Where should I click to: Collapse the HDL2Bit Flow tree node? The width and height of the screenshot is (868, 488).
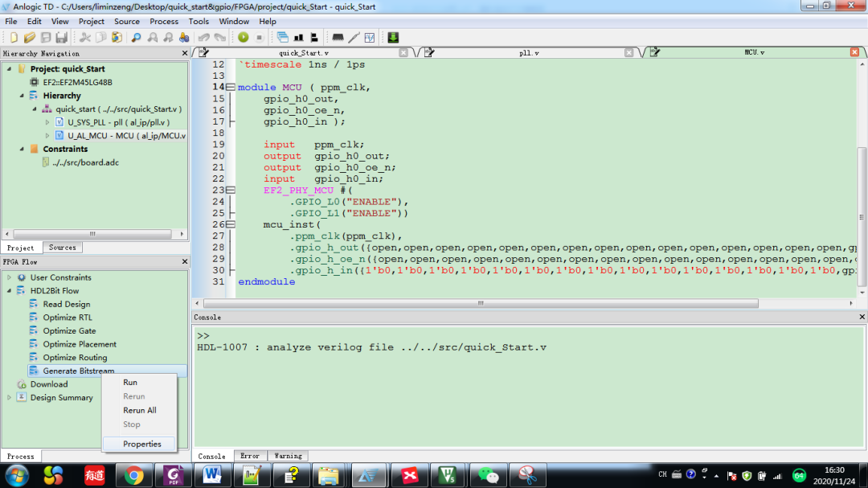point(10,291)
